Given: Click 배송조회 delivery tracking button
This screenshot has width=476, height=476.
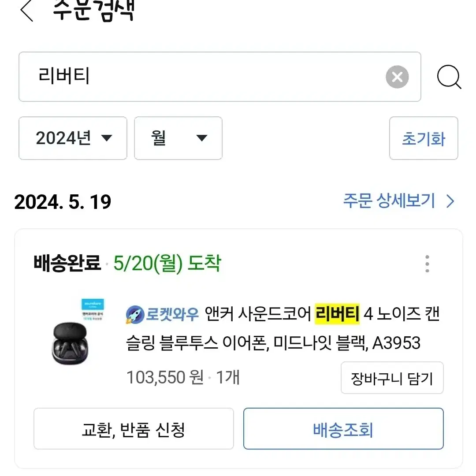Looking at the screenshot, I should [343, 429].
